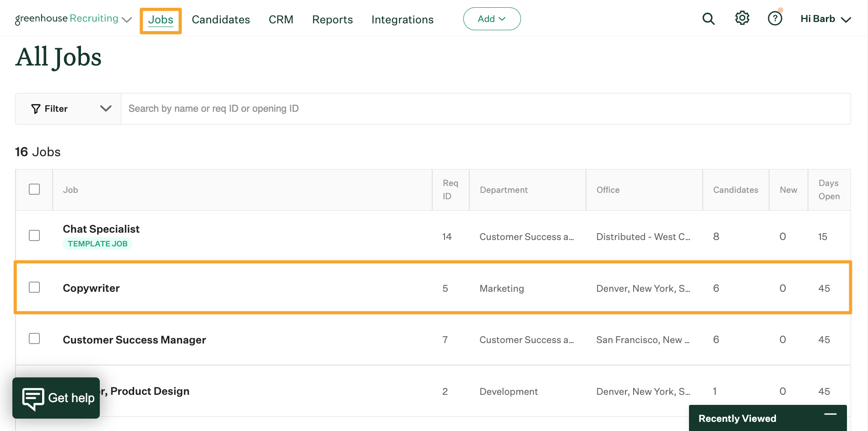Screen dimensions: 868x431
Task: Open the help question mark icon
Action: coord(775,19)
